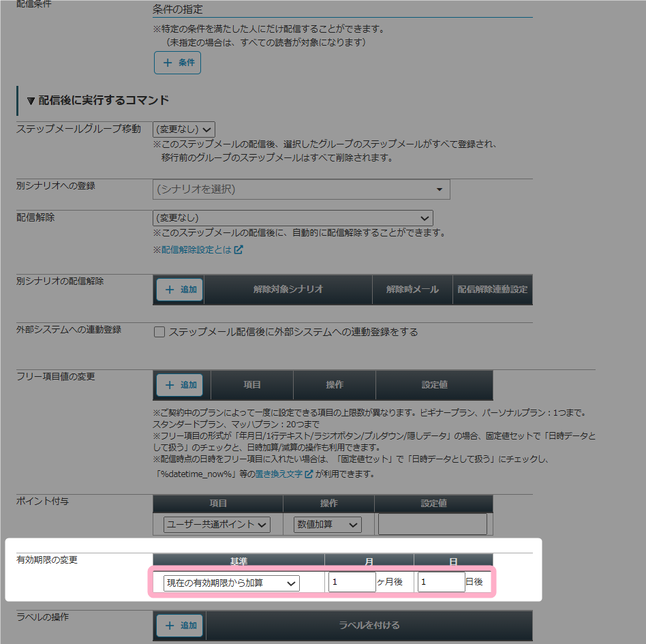Screen dimensions: 646x644
Task: Click the ポイント付与 設定値 input field
Action: [433, 524]
